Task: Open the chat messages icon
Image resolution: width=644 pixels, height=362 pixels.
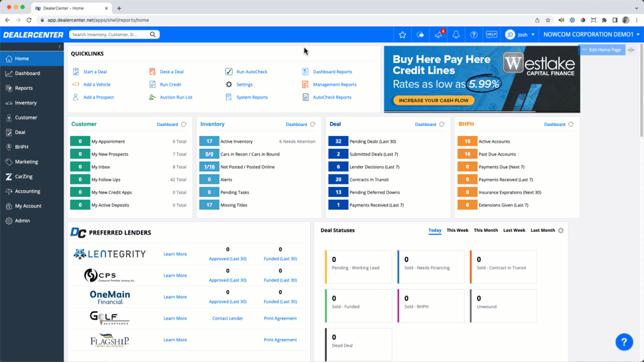Action: pyautogui.click(x=421, y=35)
